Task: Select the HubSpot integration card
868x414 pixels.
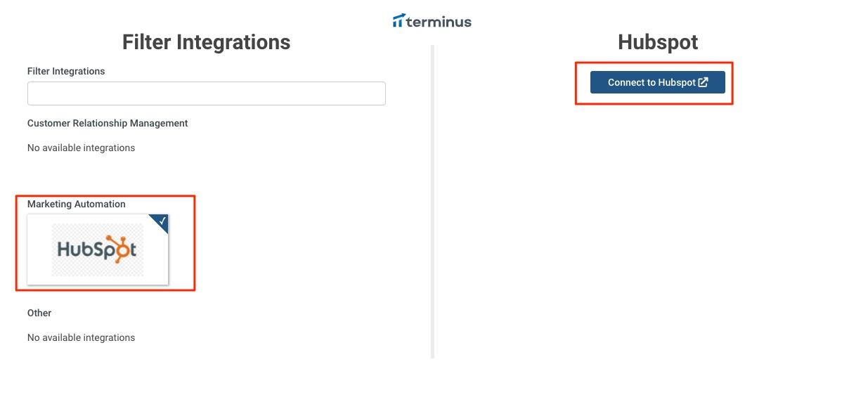Action: (x=98, y=250)
